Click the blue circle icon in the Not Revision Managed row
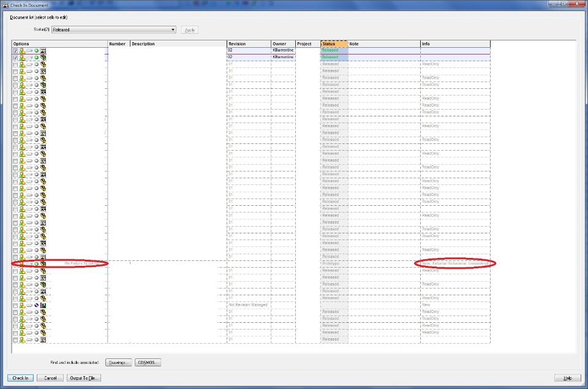 36,305
